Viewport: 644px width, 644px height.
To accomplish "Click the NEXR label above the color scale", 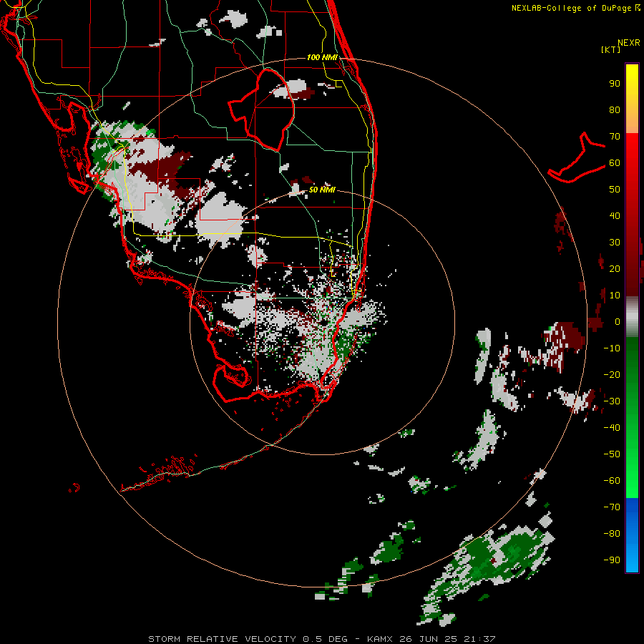I will click(x=628, y=43).
